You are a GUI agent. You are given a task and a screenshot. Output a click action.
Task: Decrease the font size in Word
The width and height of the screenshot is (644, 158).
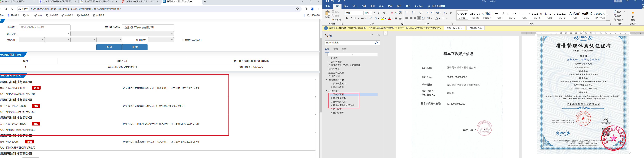coord(379,13)
